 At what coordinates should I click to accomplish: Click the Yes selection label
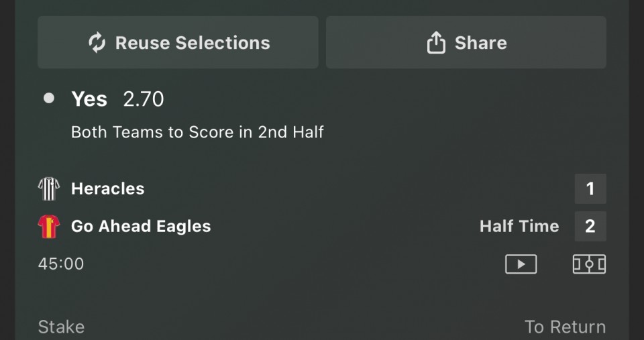89,99
